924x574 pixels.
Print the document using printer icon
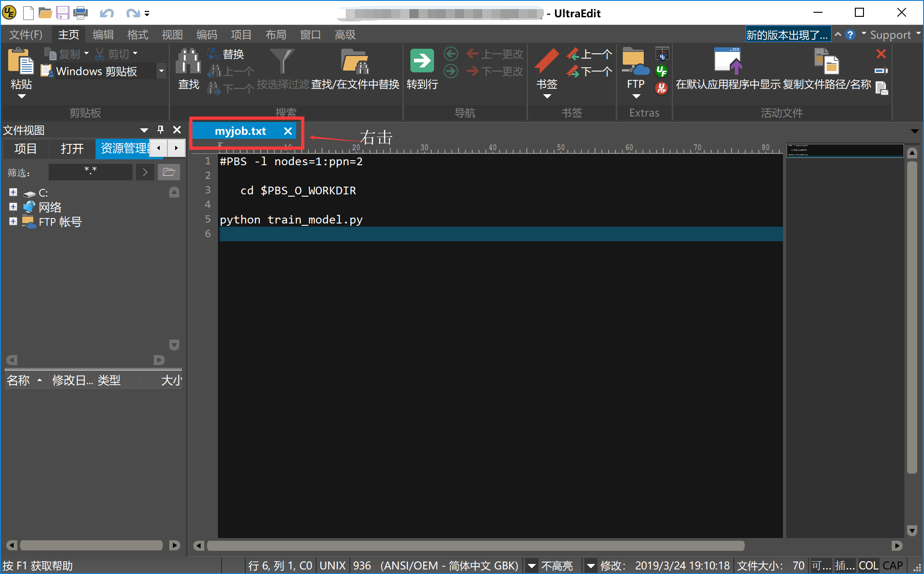click(x=81, y=13)
